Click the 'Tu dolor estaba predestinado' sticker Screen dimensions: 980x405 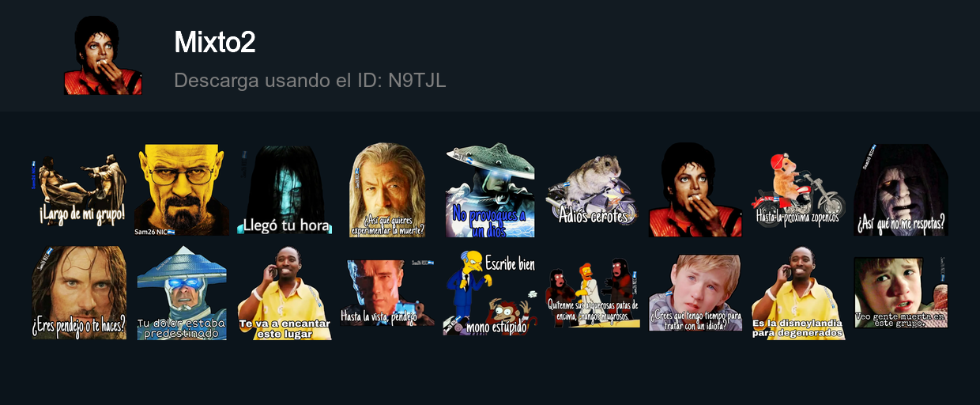coord(182,293)
